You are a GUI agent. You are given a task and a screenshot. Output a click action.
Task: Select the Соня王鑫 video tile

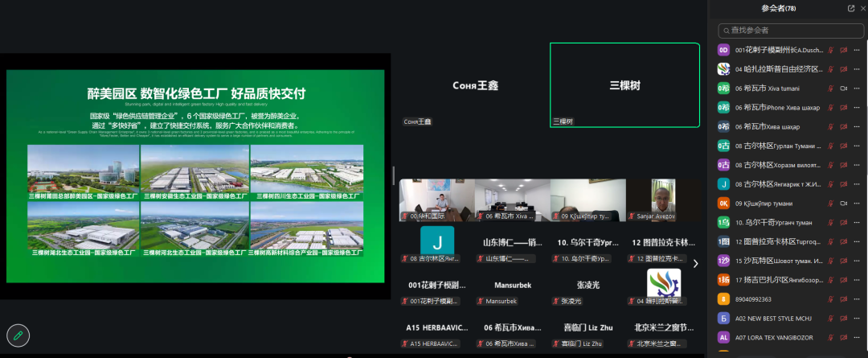coord(475,85)
